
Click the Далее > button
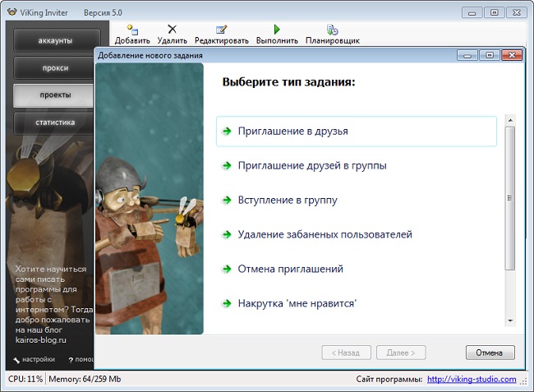point(401,353)
